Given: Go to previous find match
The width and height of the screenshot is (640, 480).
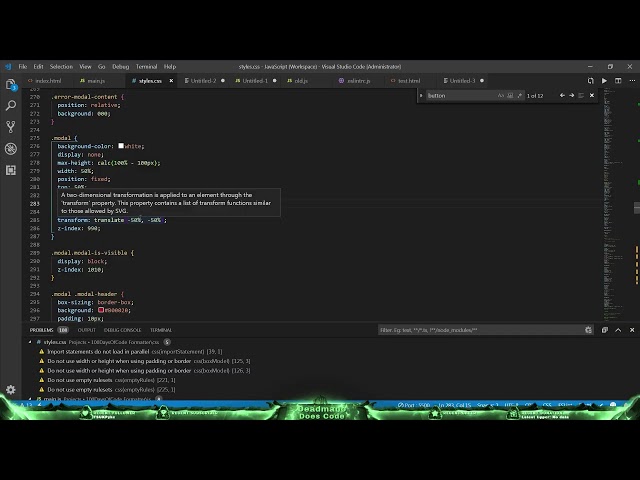Looking at the screenshot, I should click(x=562, y=96).
